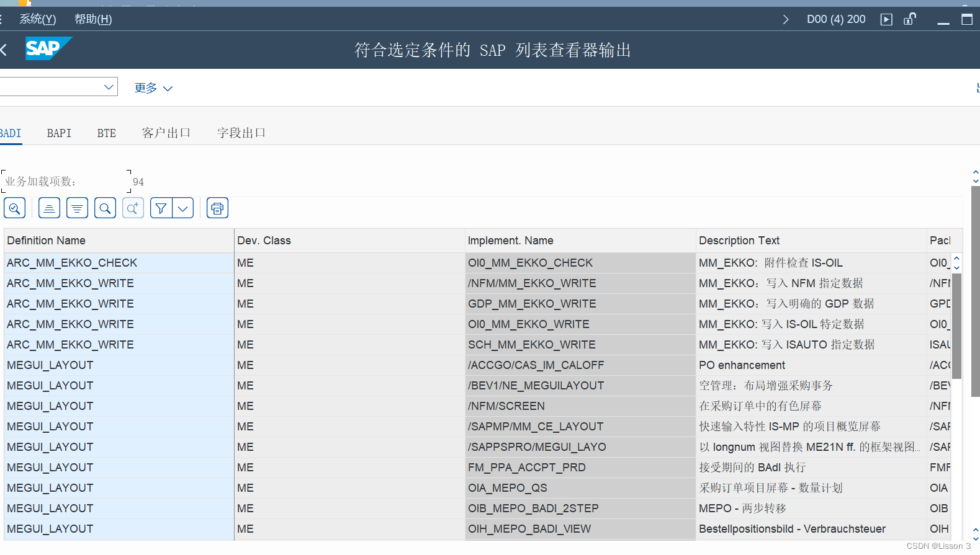The height and width of the screenshot is (555, 980).
Task: Select GDP_MM_EKKO_WRITE implementation cell
Action: click(580, 304)
